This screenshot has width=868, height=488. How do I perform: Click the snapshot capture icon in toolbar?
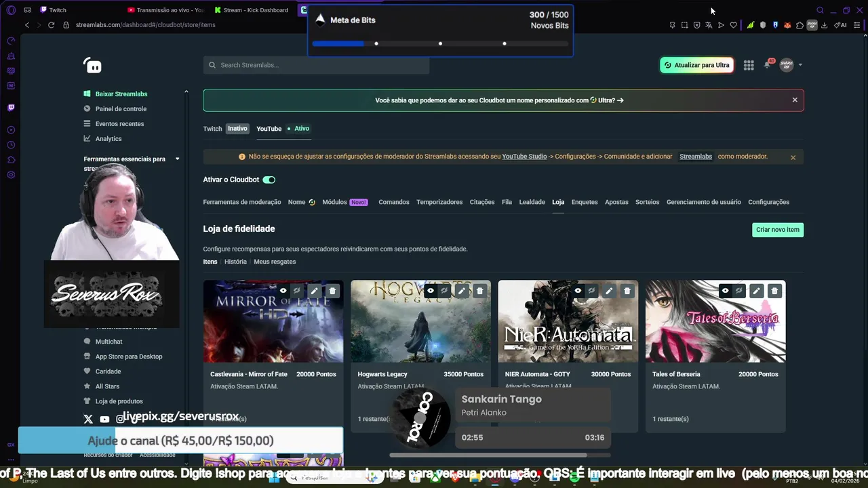(684, 25)
